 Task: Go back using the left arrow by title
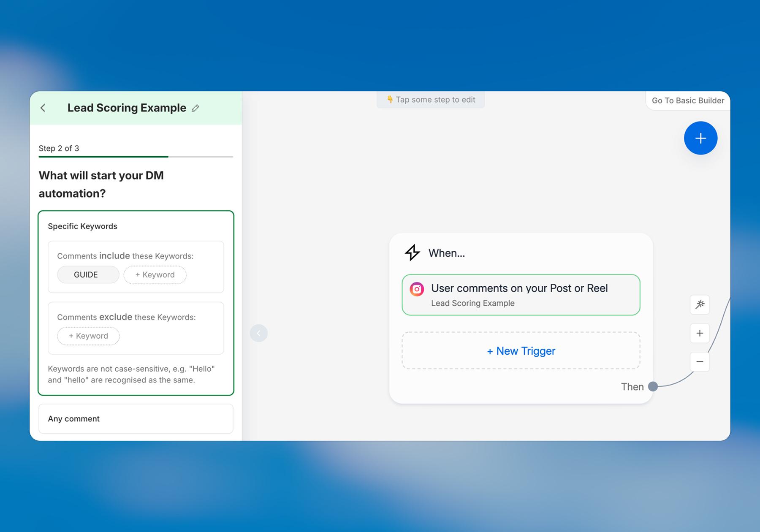tap(43, 108)
